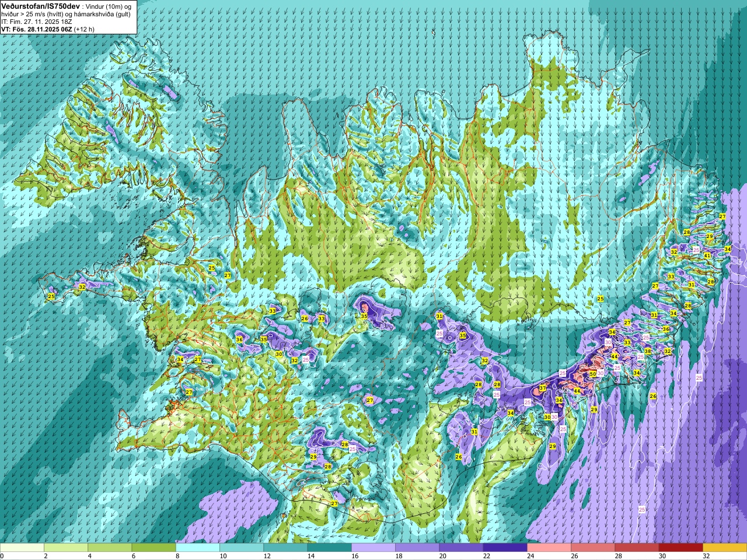The width and height of the screenshot is (747, 560).
Task: Click the legend scale tick label 0
Action: click(x=2, y=556)
